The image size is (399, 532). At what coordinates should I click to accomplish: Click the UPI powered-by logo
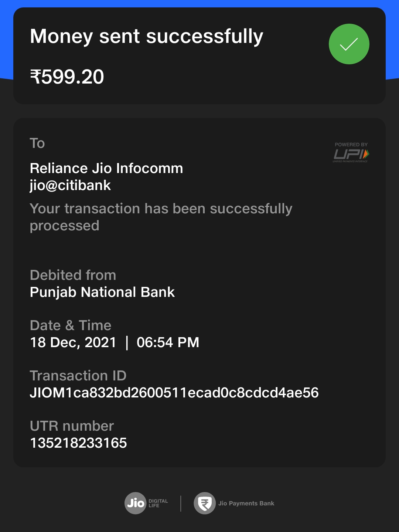(x=351, y=152)
